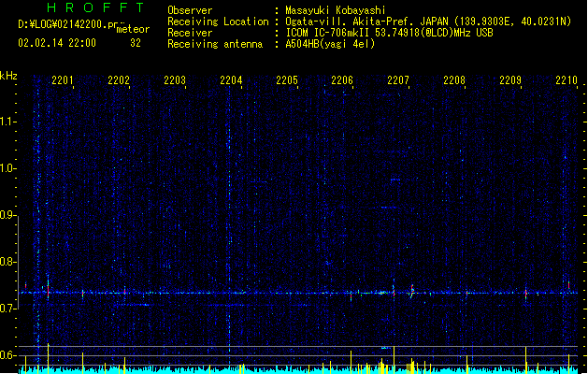Click the 0.7 kHz axis label
The image size is (588, 374).
click(7, 309)
